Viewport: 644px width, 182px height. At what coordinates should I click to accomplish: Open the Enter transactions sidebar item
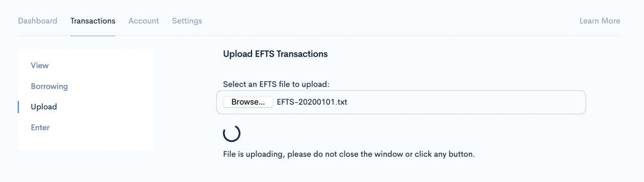pos(40,127)
